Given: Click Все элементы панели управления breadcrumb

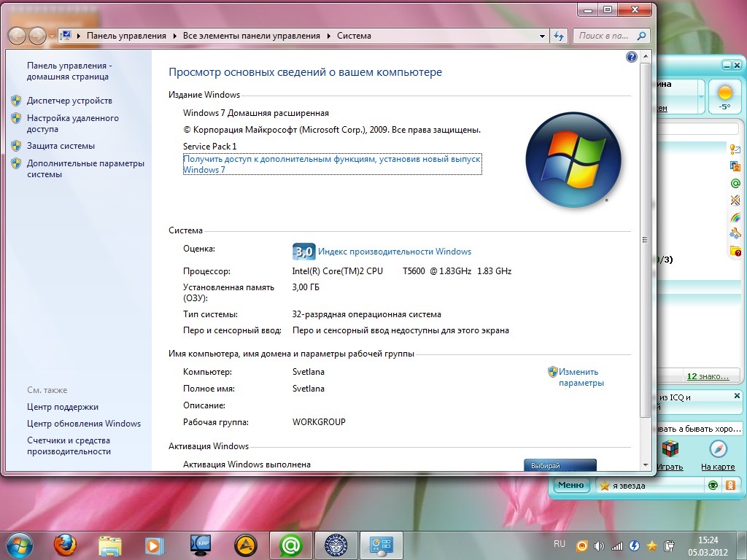Looking at the screenshot, I should point(252,36).
